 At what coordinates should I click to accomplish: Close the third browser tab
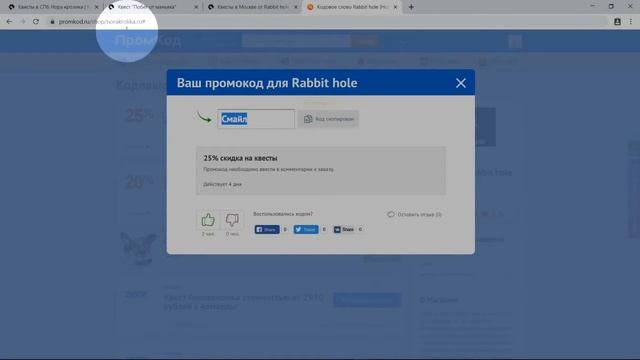[296, 7]
